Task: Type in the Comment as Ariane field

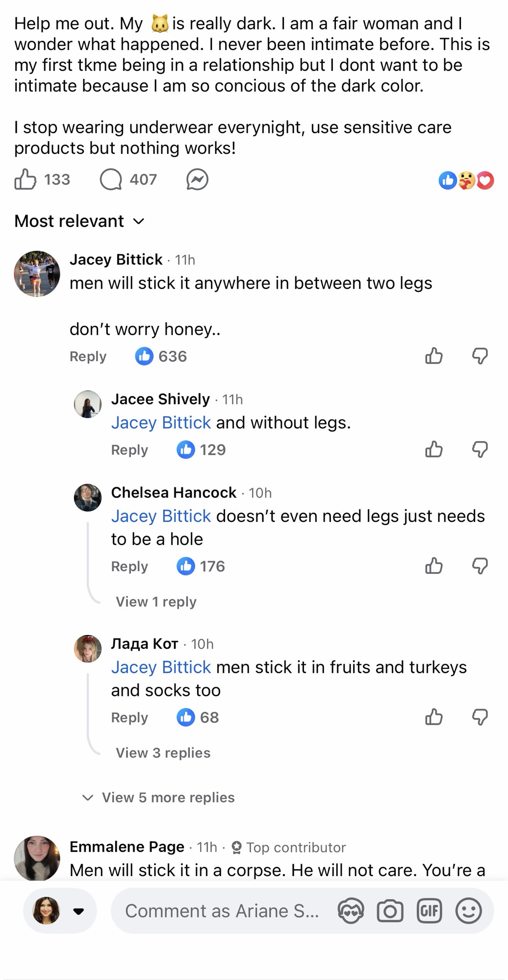Action: click(x=222, y=911)
